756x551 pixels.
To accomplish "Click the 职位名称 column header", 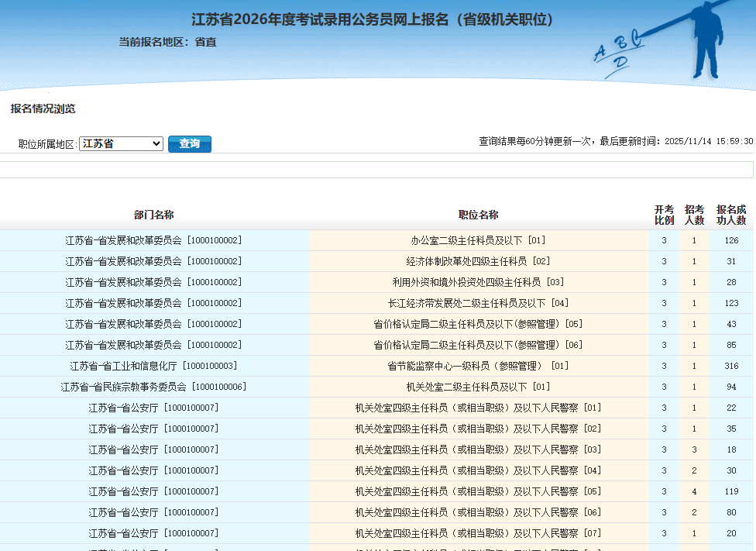I will pyautogui.click(x=478, y=215).
